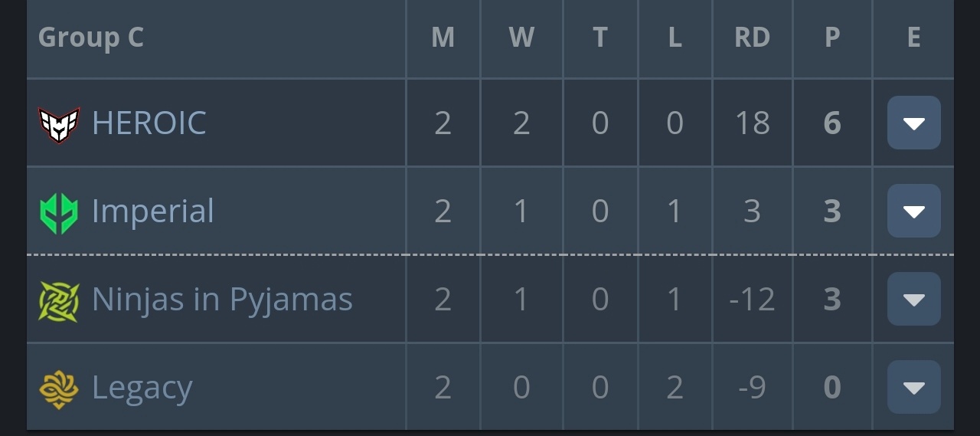Expand Legacy row details arrow
Image resolution: width=980 pixels, height=436 pixels.
point(913,387)
